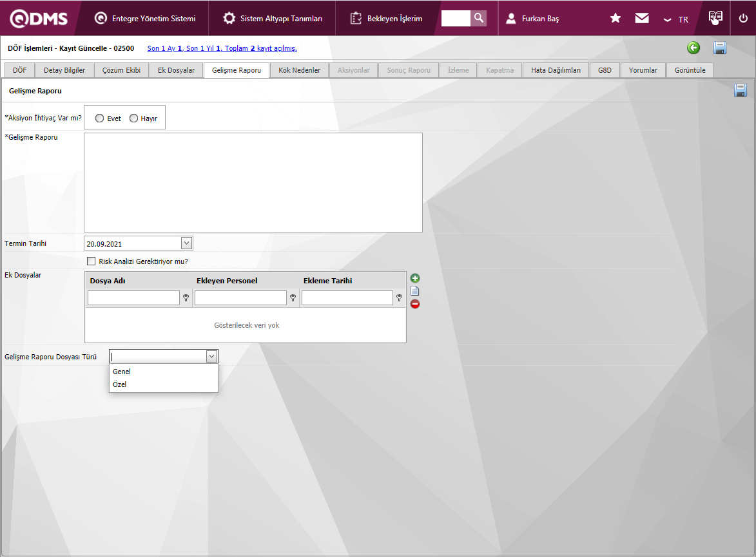Check Risk Analizi Gerektiriyor mu box
756x557 pixels.
(91, 261)
